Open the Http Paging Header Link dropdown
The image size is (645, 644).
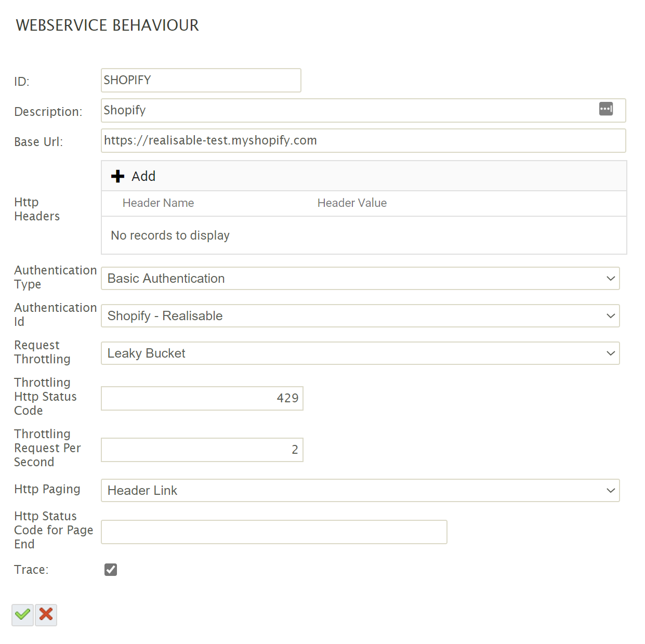[360, 491]
